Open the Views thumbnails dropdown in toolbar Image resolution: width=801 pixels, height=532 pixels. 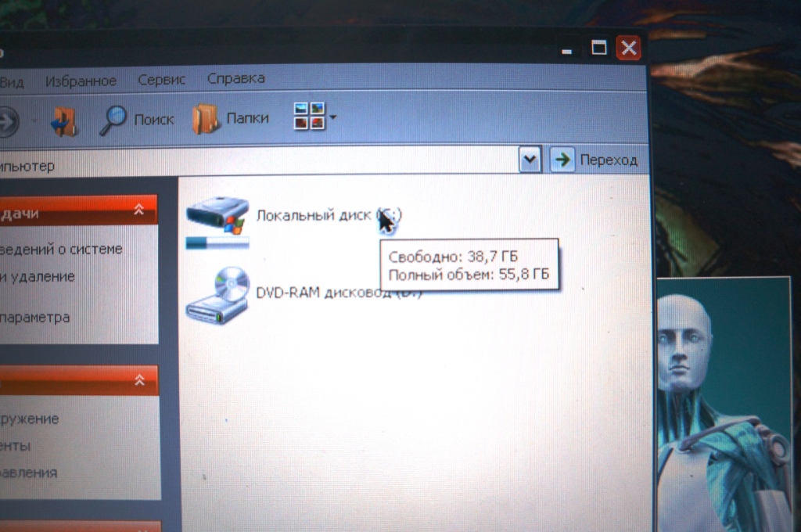(314, 117)
